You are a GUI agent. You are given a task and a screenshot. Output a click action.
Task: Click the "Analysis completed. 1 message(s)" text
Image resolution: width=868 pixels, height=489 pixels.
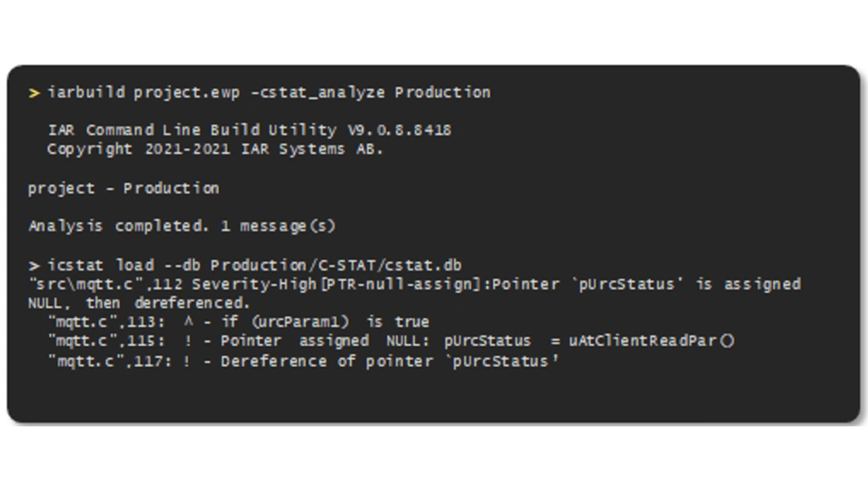click(x=182, y=227)
